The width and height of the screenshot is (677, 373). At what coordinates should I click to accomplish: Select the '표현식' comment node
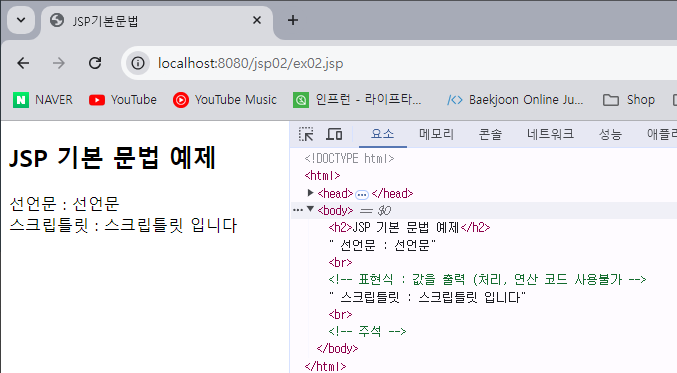tap(487, 279)
